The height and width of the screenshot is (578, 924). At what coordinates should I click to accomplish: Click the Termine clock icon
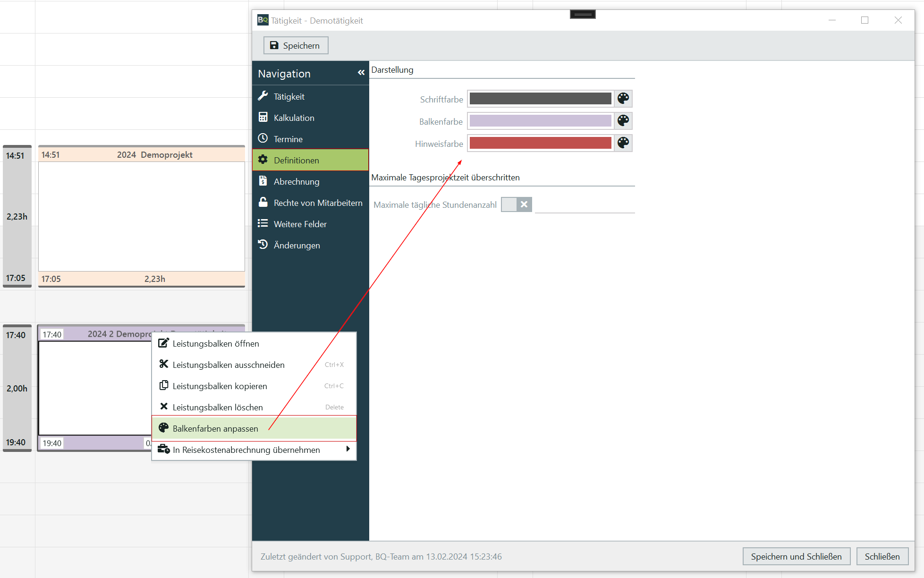pyautogui.click(x=263, y=138)
